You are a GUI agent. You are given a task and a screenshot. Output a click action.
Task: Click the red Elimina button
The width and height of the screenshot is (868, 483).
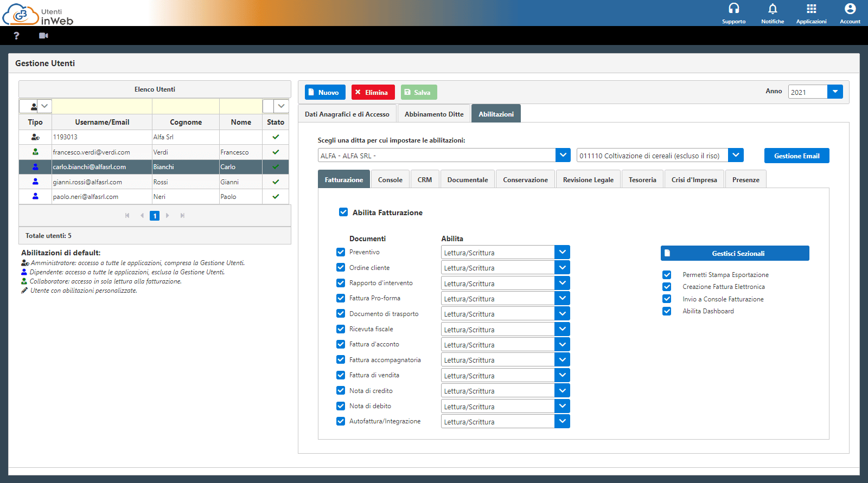(373, 92)
